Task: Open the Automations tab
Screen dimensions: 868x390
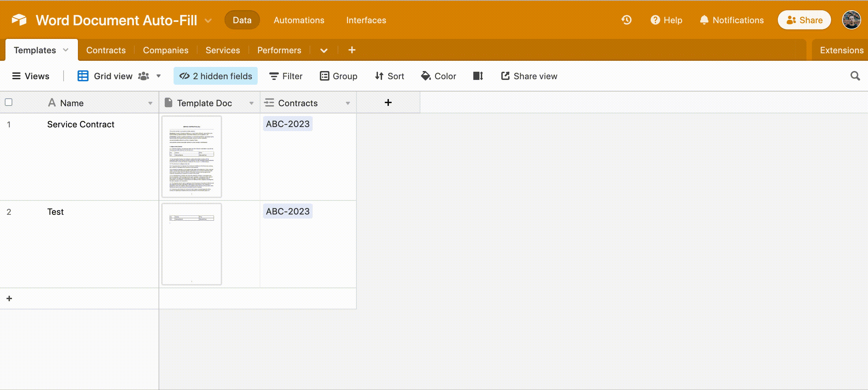Action: pyautogui.click(x=299, y=20)
